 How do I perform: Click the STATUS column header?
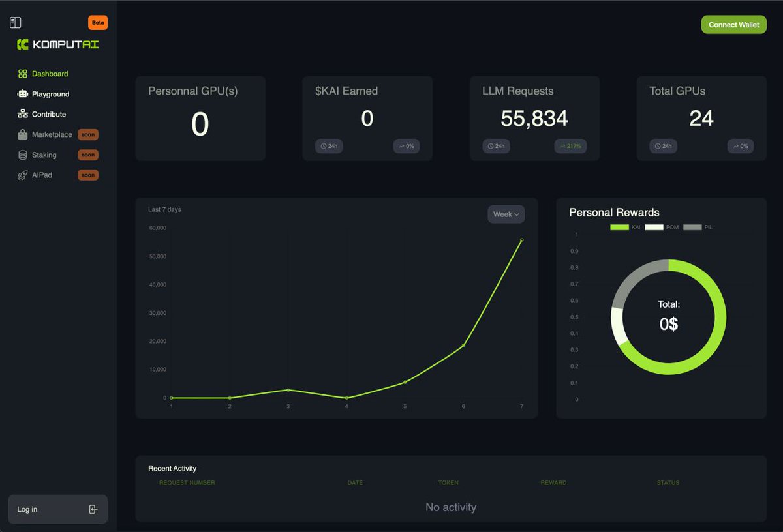pos(668,483)
